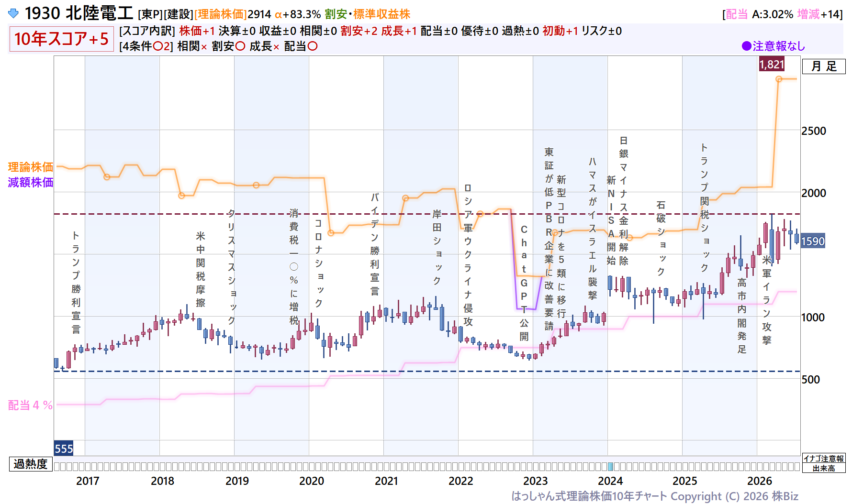Select the 2020 year label on axis

[312, 481]
